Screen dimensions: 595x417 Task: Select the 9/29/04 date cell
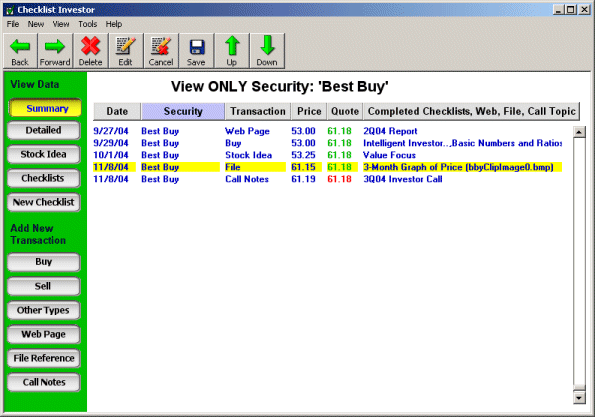[x=111, y=143]
